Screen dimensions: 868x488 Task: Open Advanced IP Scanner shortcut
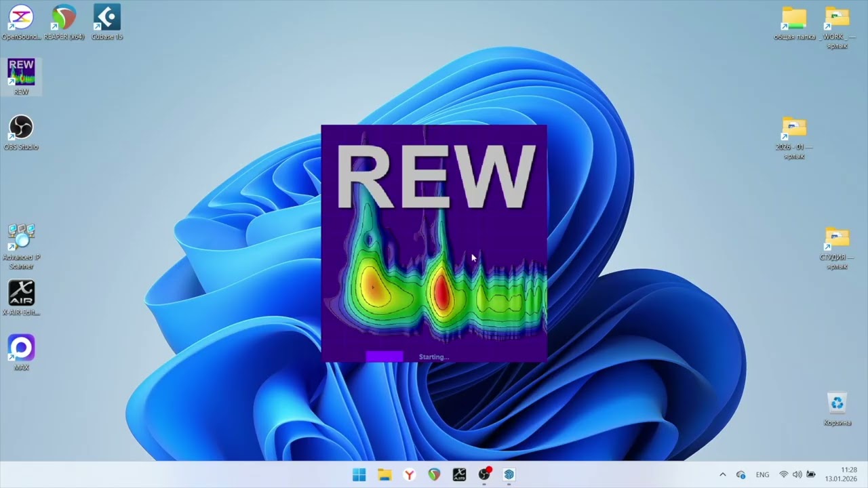(x=21, y=247)
